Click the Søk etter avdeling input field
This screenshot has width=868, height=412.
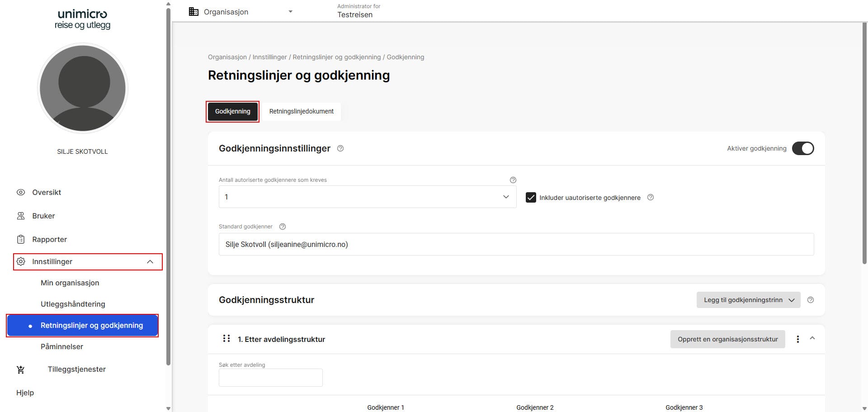(x=270, y=377)
